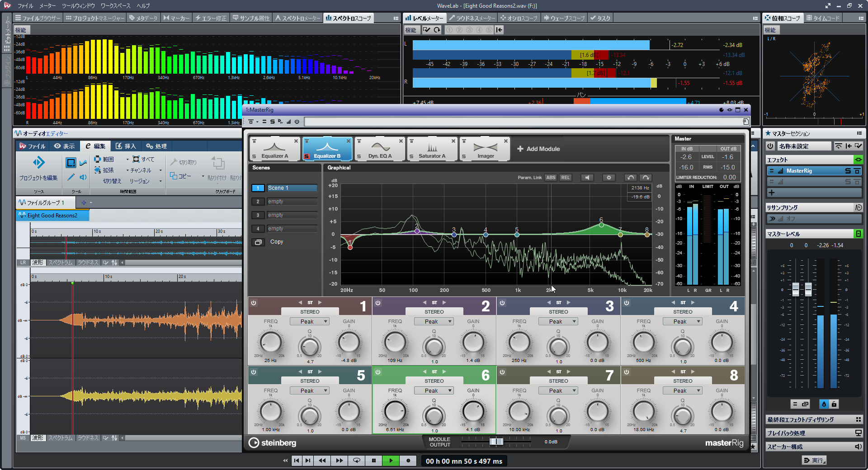
Task: Switch to the オシロスコープ tab
Action: (x=519, y=18)
